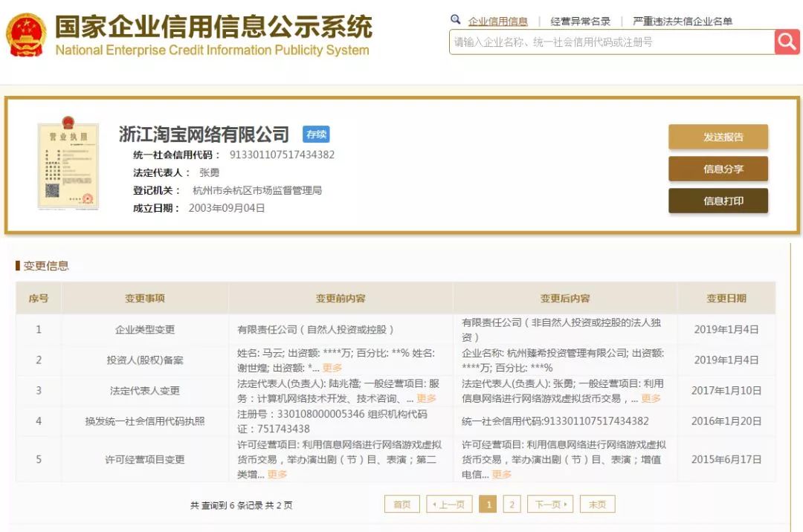Screen dimensions: 803x532
Task: Click the date 2015年6月17日
Action: 726,459
